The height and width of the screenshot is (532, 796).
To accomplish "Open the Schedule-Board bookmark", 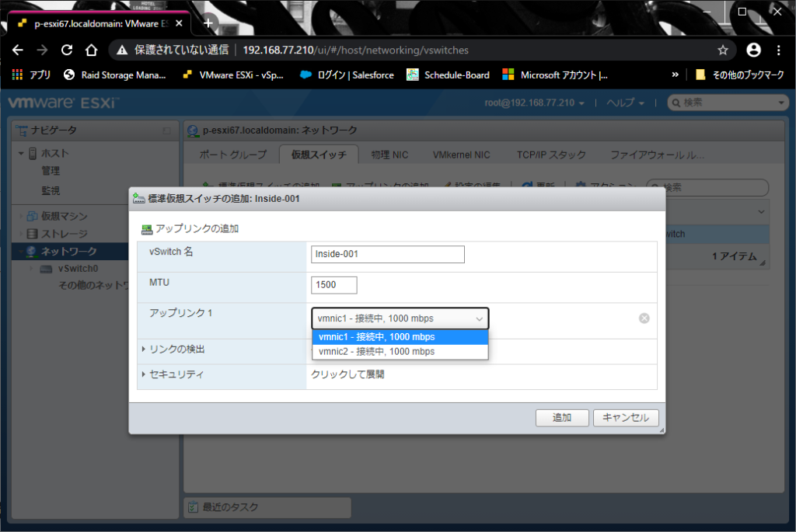I will [x=449, y=75].
